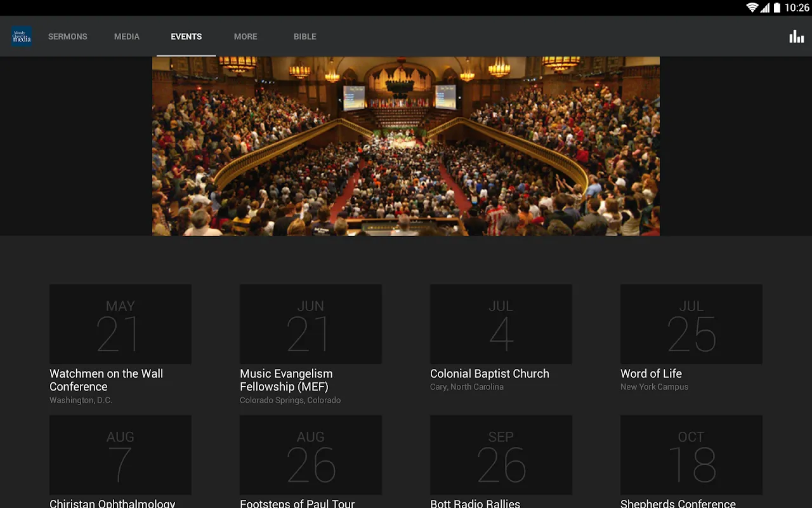Image resolution: width=812 pixels, height=508 pixels.
Task: Open the Oct 18 date tile
Action: pyautogui.click(x=691, y=455)
